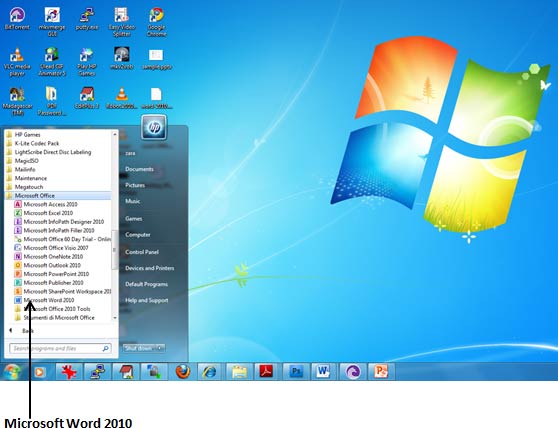Open Easy Video Splitter desktop icon
The height and width of the screenshot is (428, 558).
pyautogui.click(x=122, y=22)
